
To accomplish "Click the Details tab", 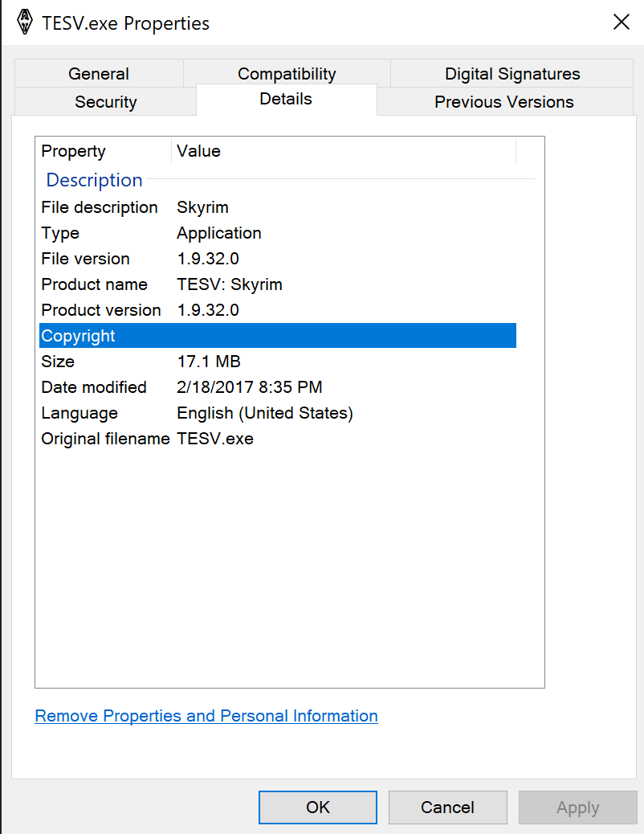I will coord(286,99).
